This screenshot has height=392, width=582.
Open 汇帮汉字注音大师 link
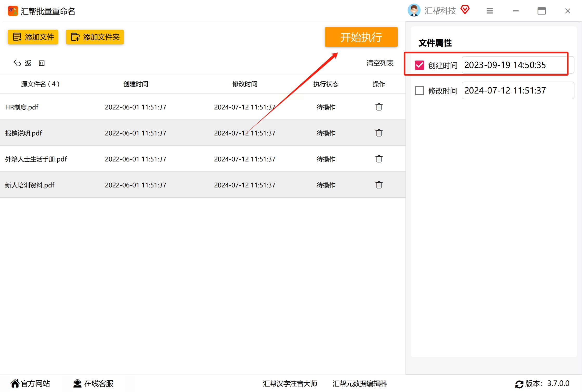tap(290, 383)
